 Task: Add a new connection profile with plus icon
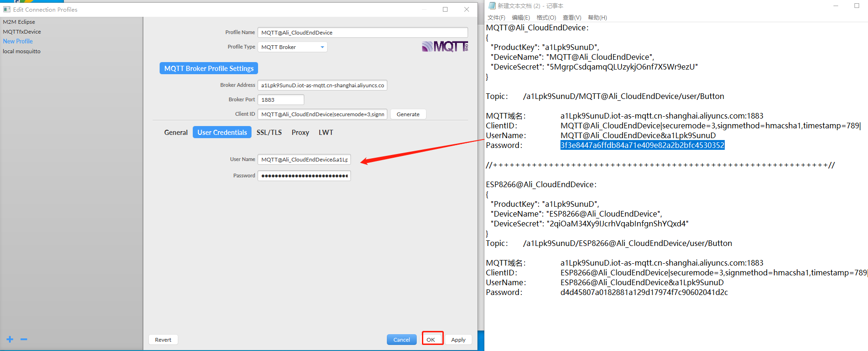10,339
